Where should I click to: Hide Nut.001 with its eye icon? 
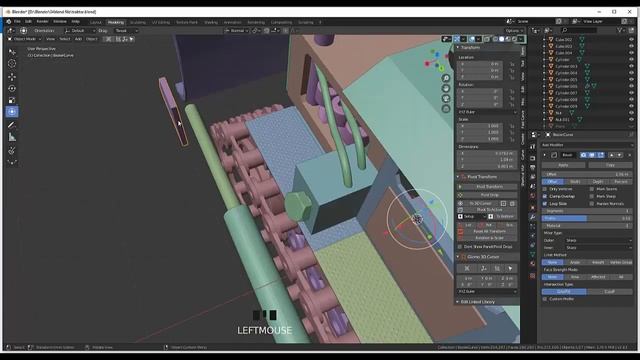tap(631, 120)
